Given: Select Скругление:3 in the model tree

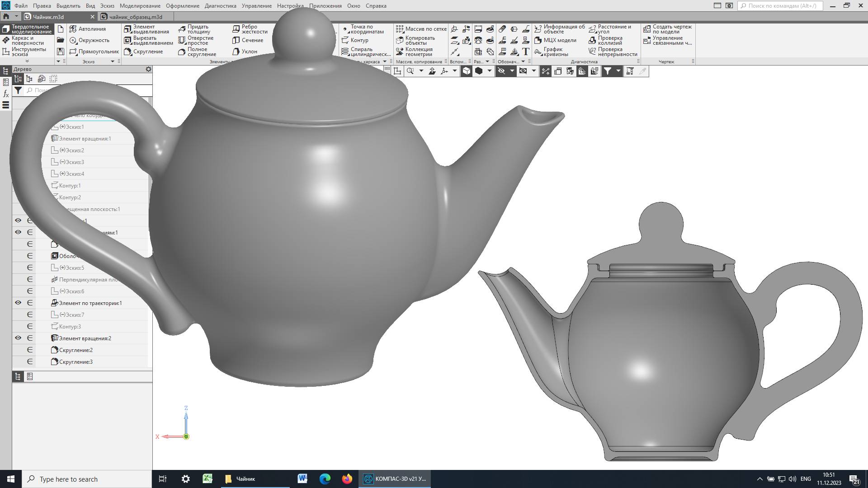Looking at the screenshot, I should 75,361.
